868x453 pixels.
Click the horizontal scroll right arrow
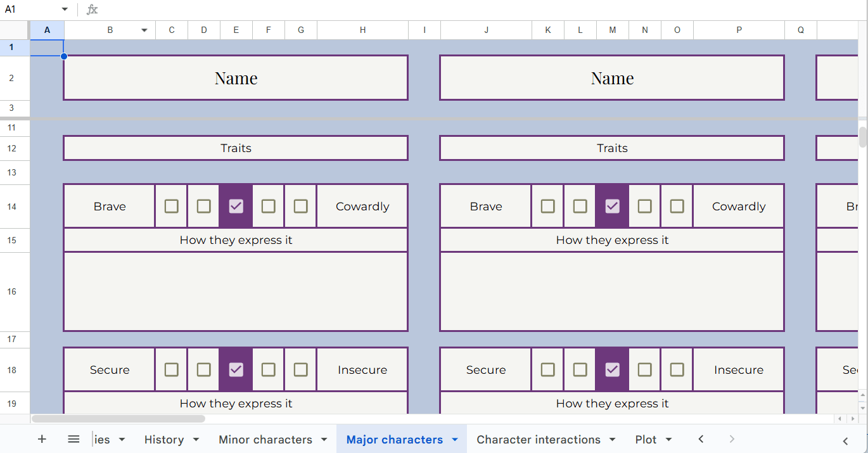[x=852, y=418]
